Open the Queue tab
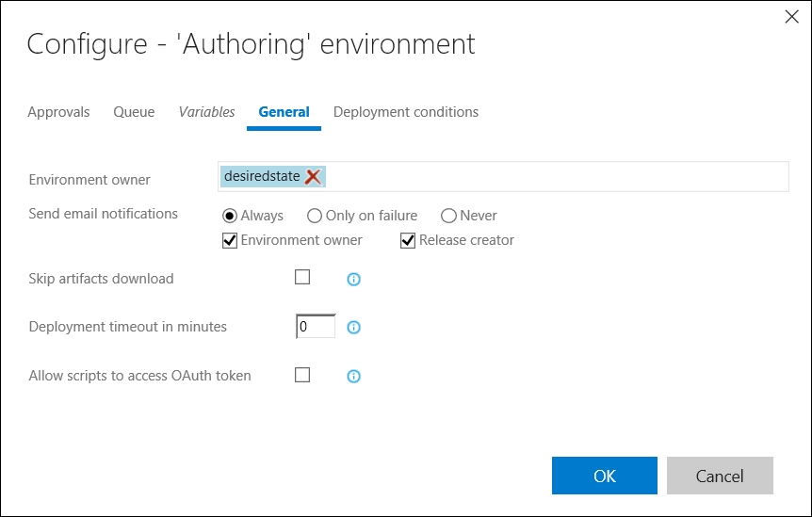Viewport: 812px width, 517px height. pos(134,112)
